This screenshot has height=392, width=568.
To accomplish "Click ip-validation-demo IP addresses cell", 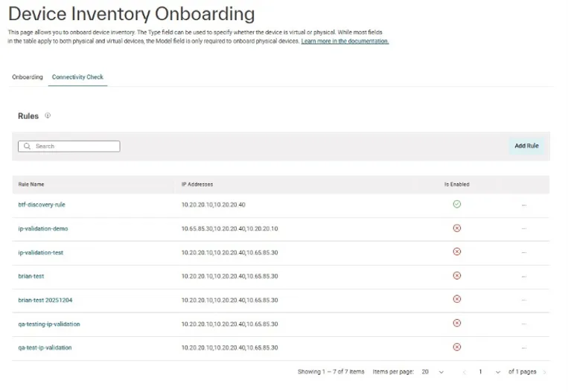I will (x=230, y=229).
